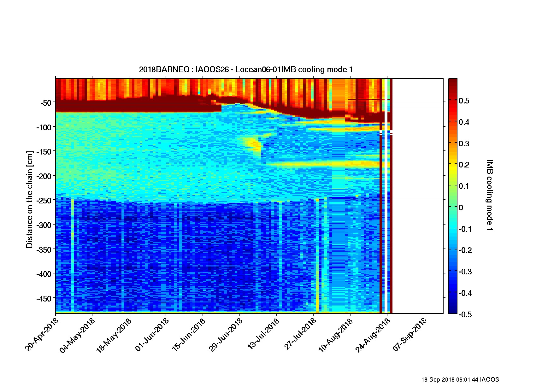This screenshot has height=392, width=554.
Task: Select the 01-Jun-2018 x-axis date label
Action: tap(153, 334)
